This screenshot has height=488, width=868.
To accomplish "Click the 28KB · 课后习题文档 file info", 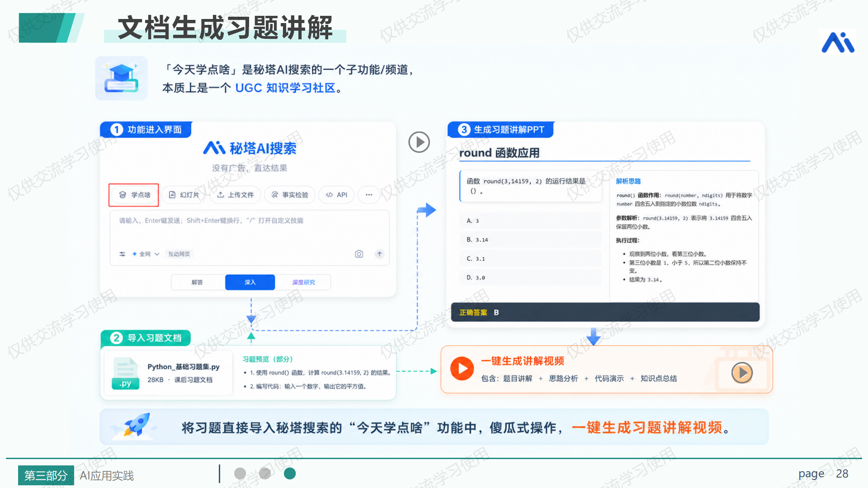I will coord(180,380).
